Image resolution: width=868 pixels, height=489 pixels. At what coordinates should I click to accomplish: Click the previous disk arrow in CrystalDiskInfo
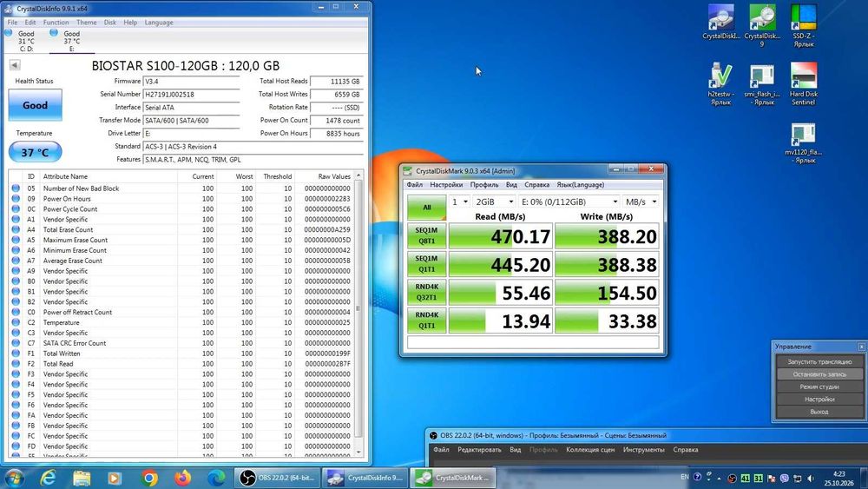[15, 65]
